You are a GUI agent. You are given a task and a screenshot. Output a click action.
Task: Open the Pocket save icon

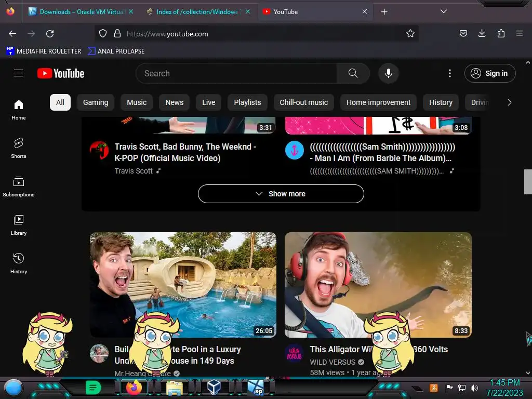tap(463, 33)
